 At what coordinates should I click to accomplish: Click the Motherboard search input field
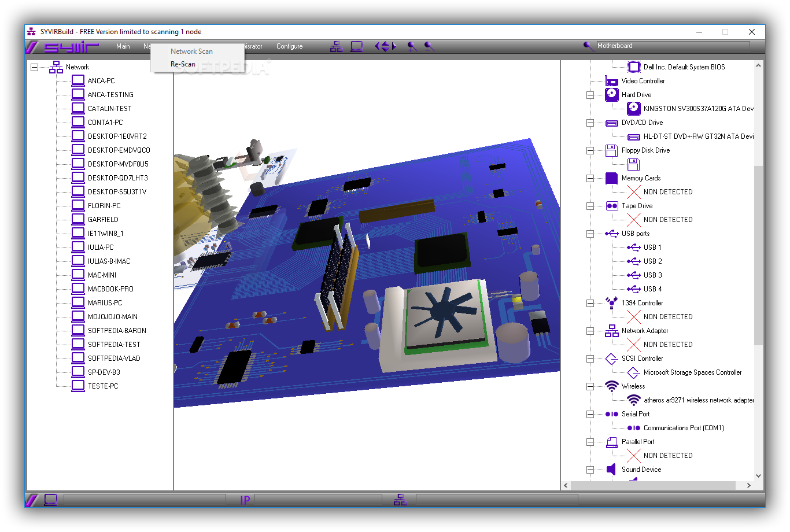tap(673, 46)
